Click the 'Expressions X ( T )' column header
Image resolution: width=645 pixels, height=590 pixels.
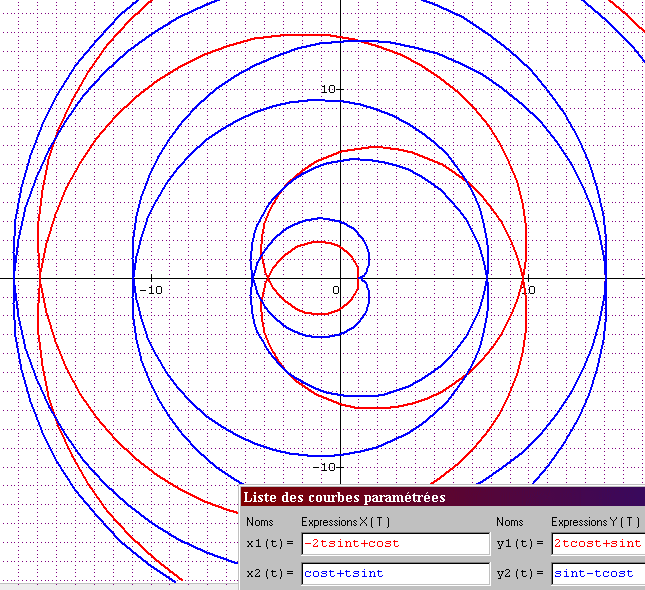click(346, 522)
